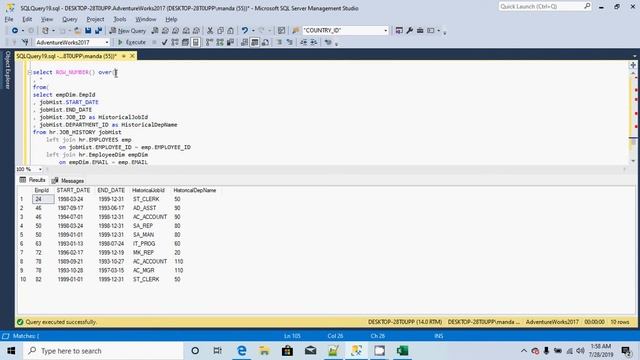The image size is (640, 360).
Task: Open Database Engine Query icon next to New Query
Action: [x=155, y=31]
